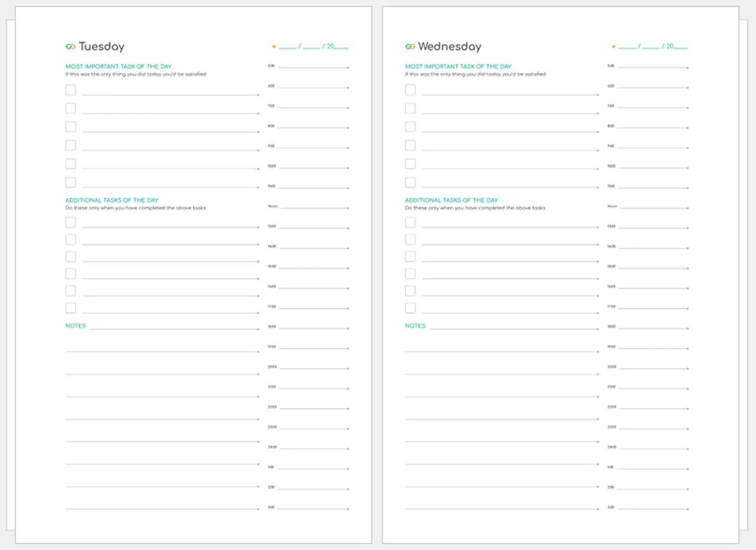The image size is (756, 550).
Task: Click the line next to Tuesday's first task checkbox
Action: point(171,95)
